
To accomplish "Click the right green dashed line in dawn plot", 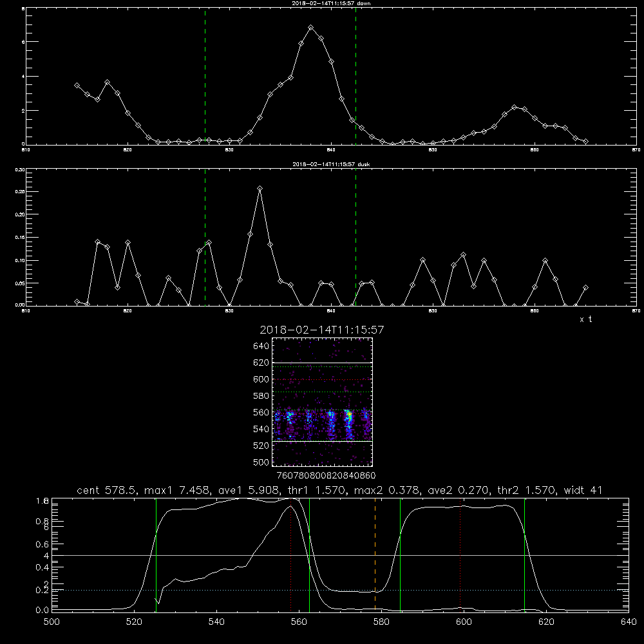I will (x=355, y=77).
